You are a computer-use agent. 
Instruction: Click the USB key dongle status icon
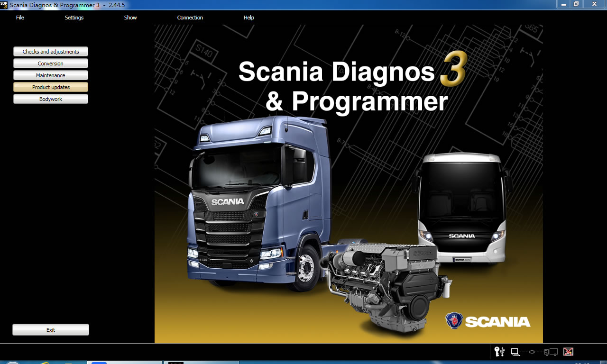[499, 352]
